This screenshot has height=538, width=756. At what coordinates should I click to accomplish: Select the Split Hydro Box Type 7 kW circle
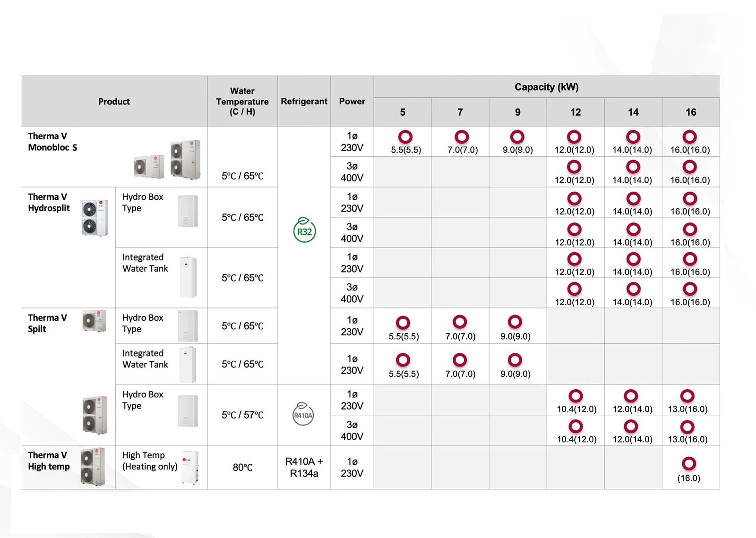460,322
